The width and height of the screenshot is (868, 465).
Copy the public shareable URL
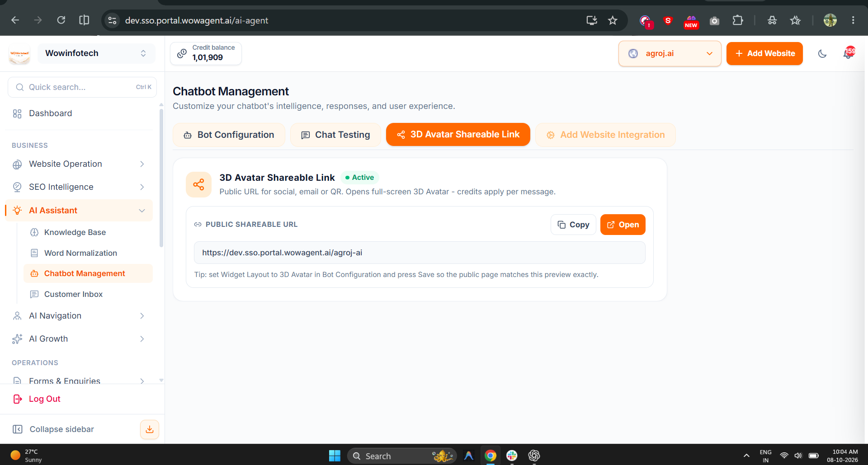point(573,225)
